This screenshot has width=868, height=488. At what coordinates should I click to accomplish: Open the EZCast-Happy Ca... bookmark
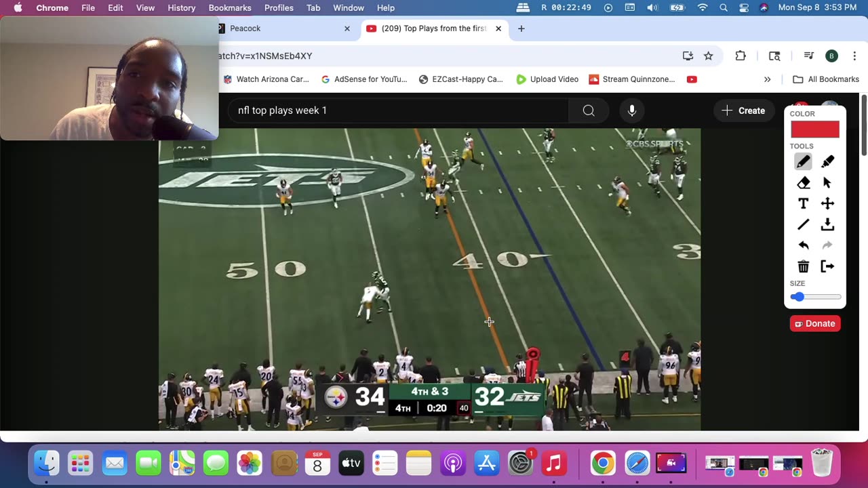coord(461,79)
